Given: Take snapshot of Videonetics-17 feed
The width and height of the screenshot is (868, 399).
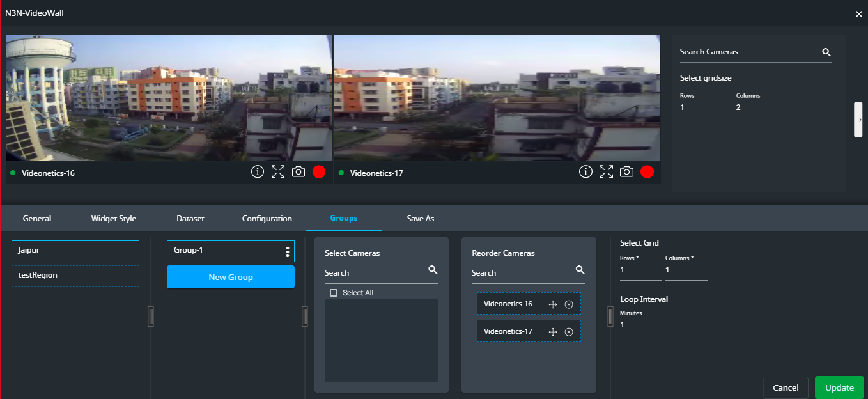Looking at the screenshot, I should (626, 172).
